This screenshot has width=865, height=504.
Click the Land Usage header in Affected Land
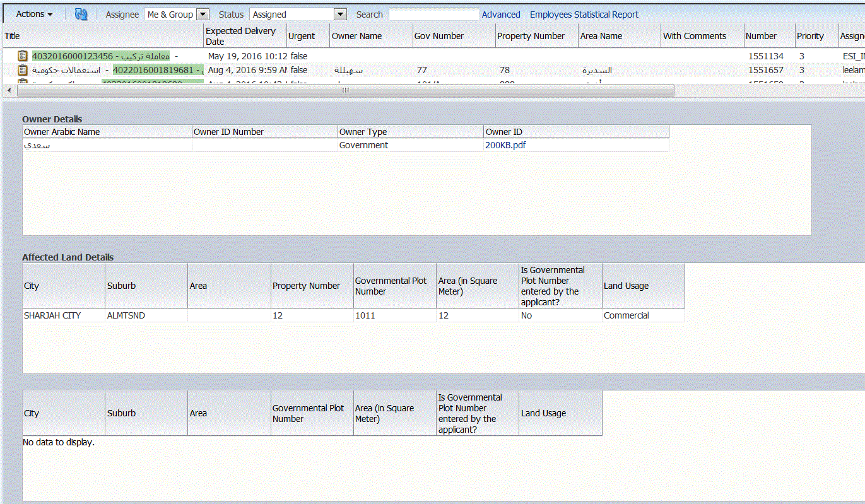(626, 286)
